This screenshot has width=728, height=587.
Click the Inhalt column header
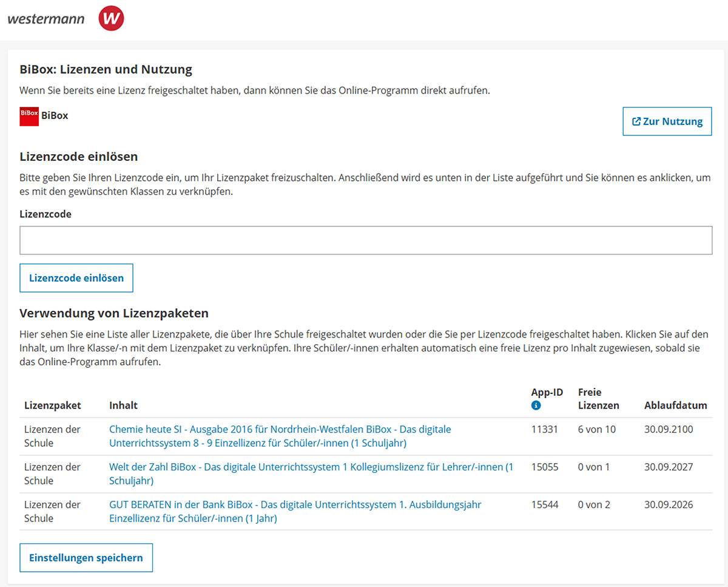tap(123, 405)
